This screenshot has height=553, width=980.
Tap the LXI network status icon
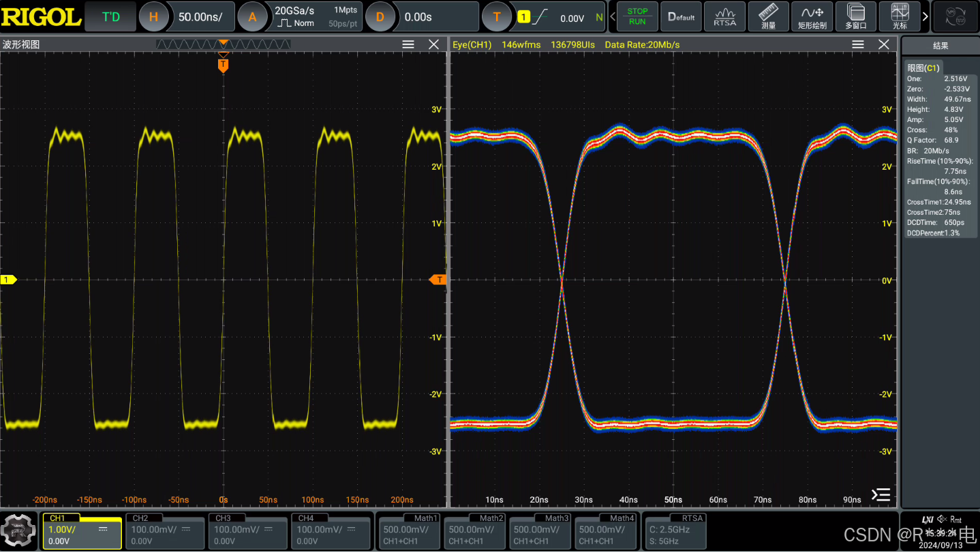(928, 520)
